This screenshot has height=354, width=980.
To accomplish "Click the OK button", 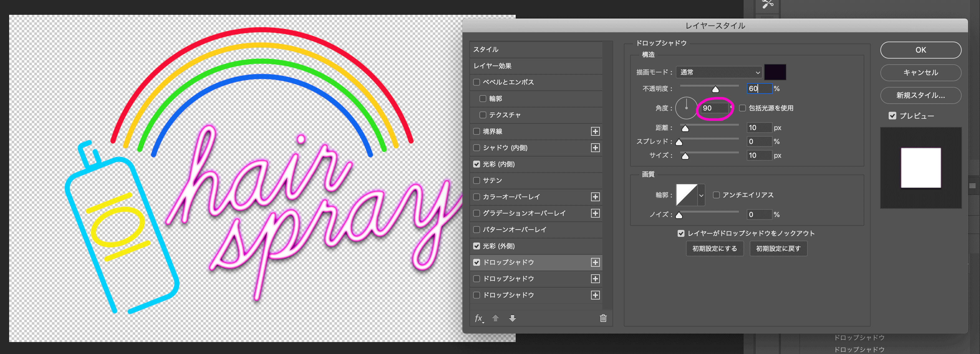I will pos(921,50).
